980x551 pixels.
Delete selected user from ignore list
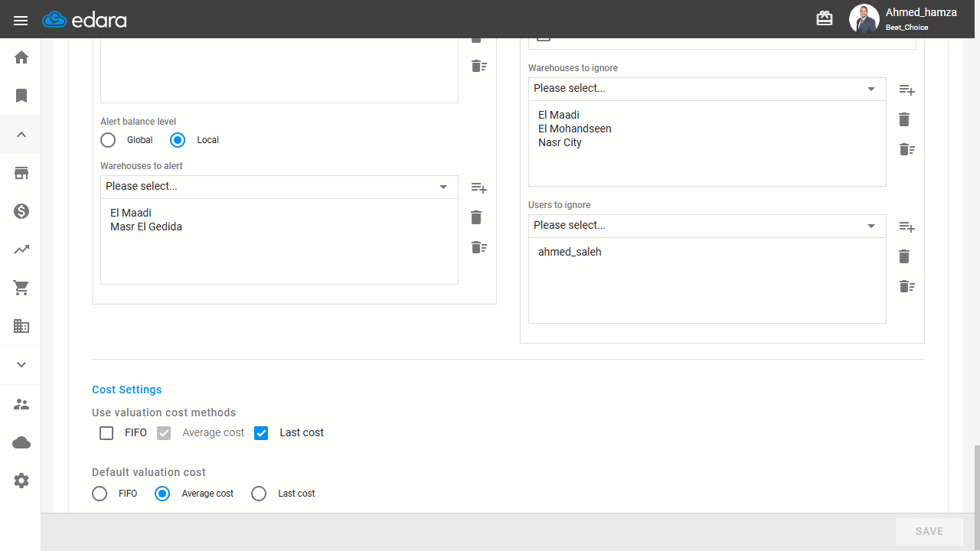point(904,256)
